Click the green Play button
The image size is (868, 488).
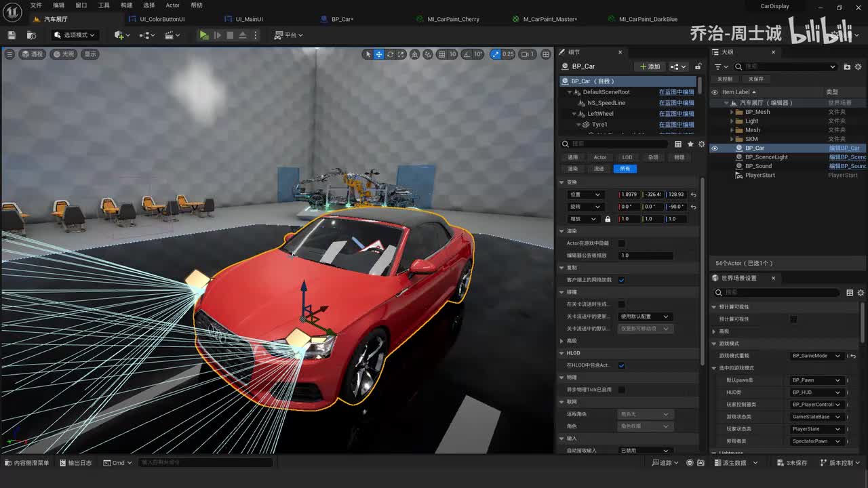coord(203,35)
